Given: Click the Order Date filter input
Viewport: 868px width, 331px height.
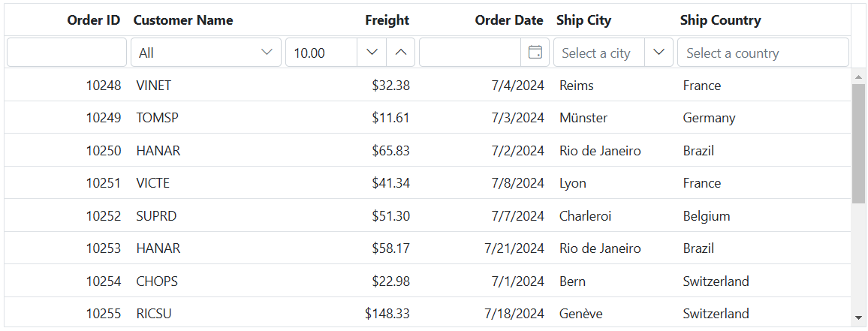Looking at the screenshot, I should point(470,53).
